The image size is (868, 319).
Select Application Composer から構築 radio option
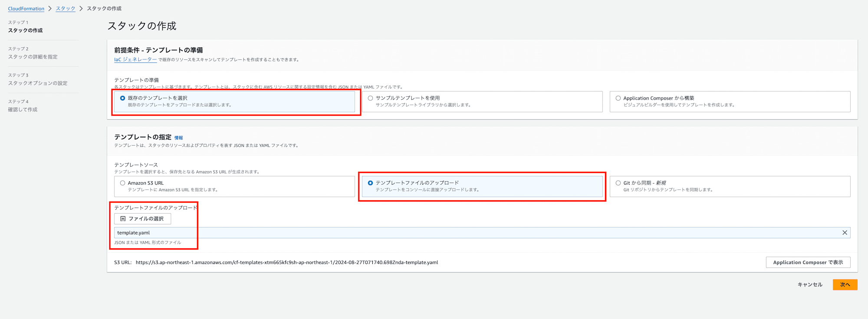pos(618,98)
